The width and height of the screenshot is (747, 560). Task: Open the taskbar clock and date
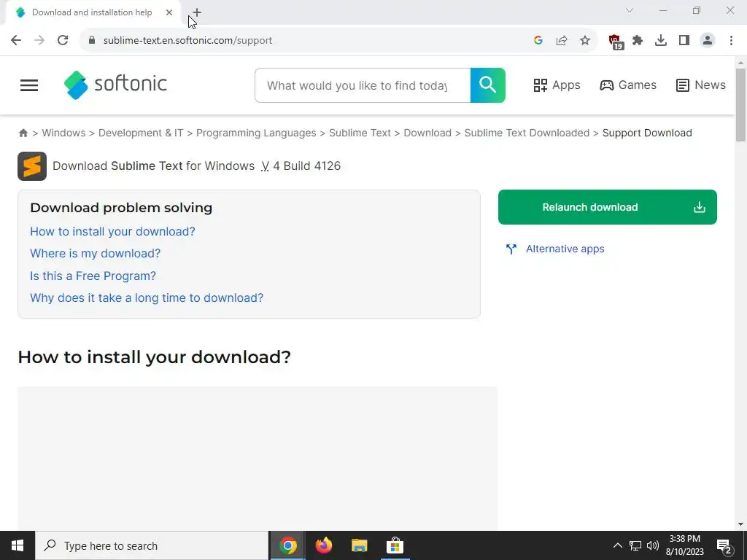(684, 545)
